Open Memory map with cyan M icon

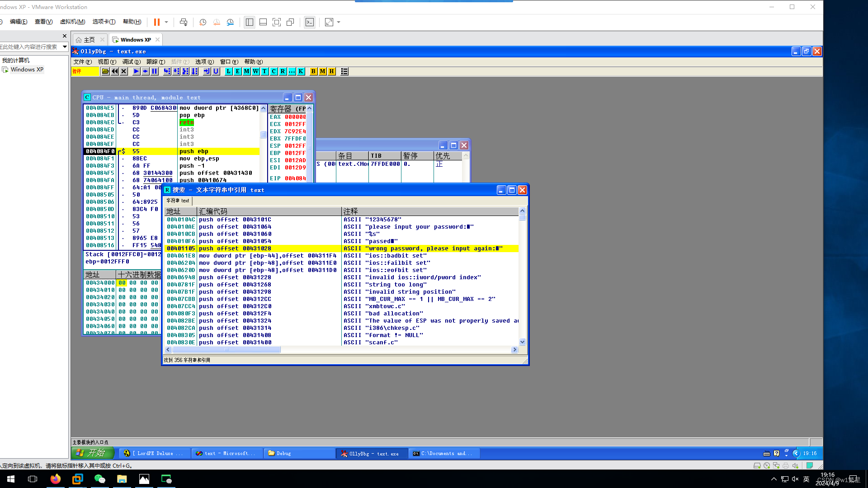point(247,71)
